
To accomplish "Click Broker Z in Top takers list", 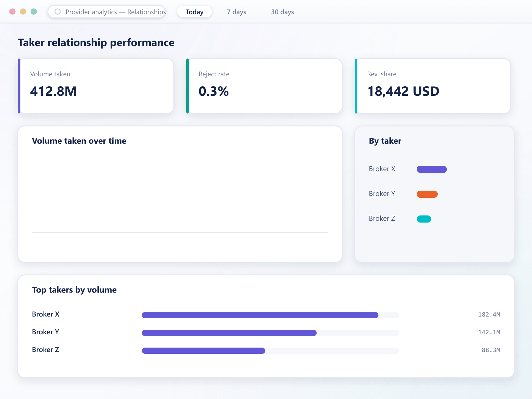I will pos(46,350).
